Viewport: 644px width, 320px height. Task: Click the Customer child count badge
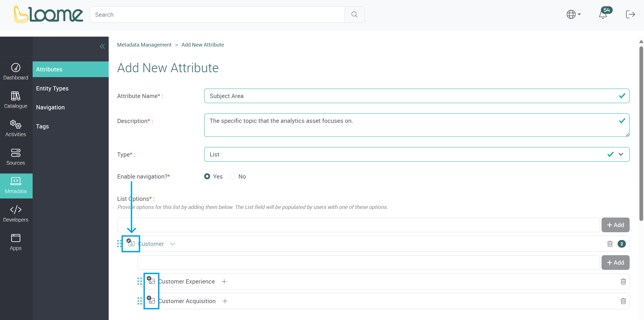622,244
